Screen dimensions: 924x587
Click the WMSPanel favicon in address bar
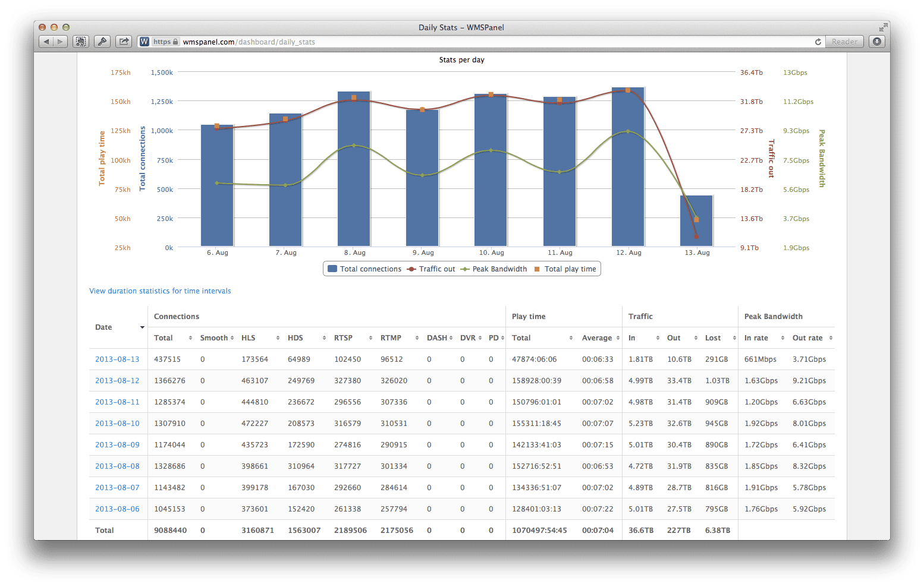pyautogui.click(x=144, y=42)
